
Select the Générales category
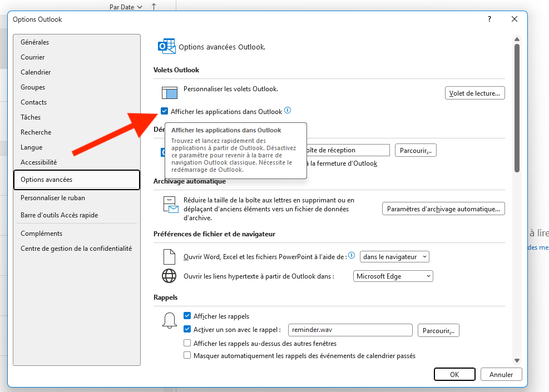[77, 42]
